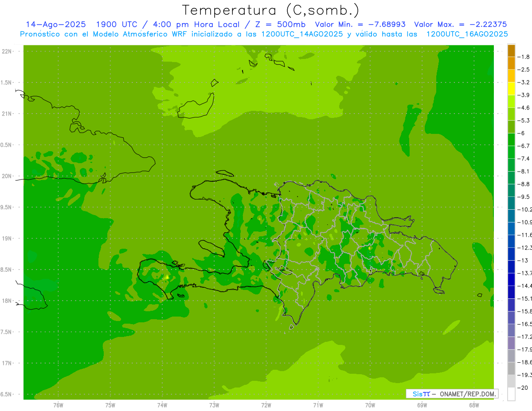Click the "74W" longitude axis label
This screenshot has width=532, height=411.
tap(162, 406)
